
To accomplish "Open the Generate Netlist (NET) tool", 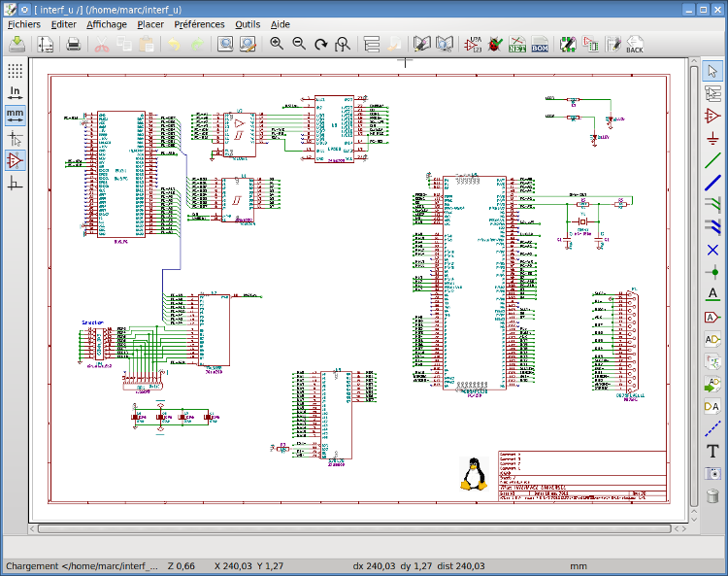I will [x=517, y=44].
